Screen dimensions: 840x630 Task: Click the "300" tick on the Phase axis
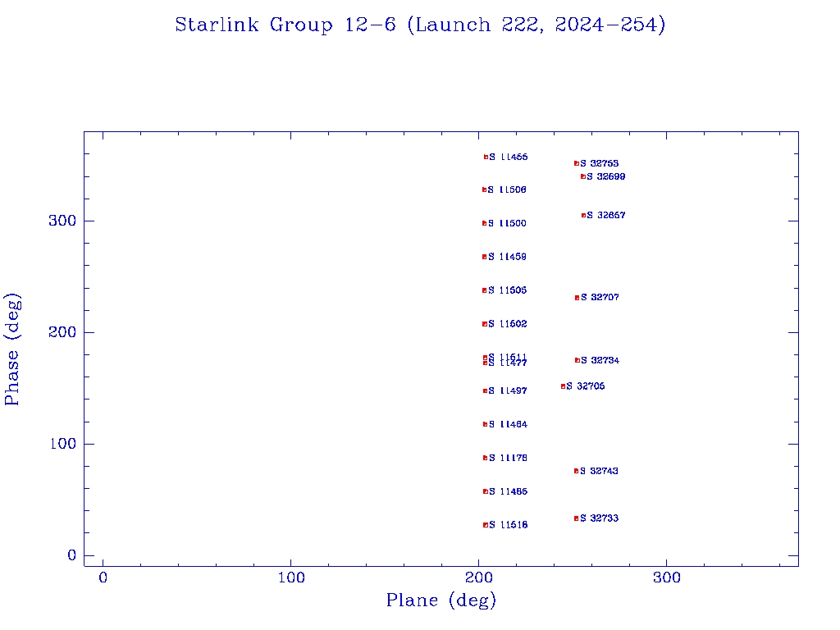point(62,221)
